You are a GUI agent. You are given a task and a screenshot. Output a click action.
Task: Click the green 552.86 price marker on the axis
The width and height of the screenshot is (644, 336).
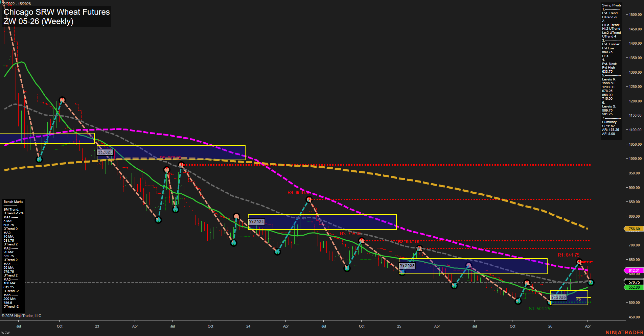coord(634,287)
